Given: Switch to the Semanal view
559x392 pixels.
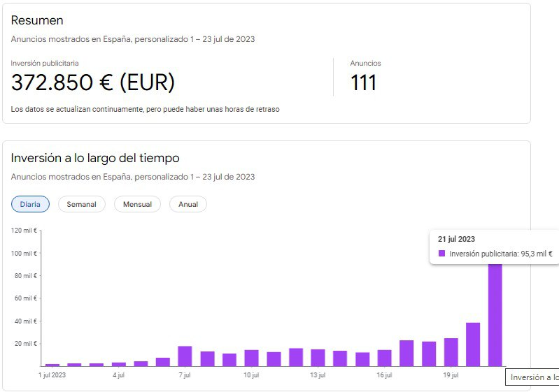Looking at the screenshot, I should [82, 204].
